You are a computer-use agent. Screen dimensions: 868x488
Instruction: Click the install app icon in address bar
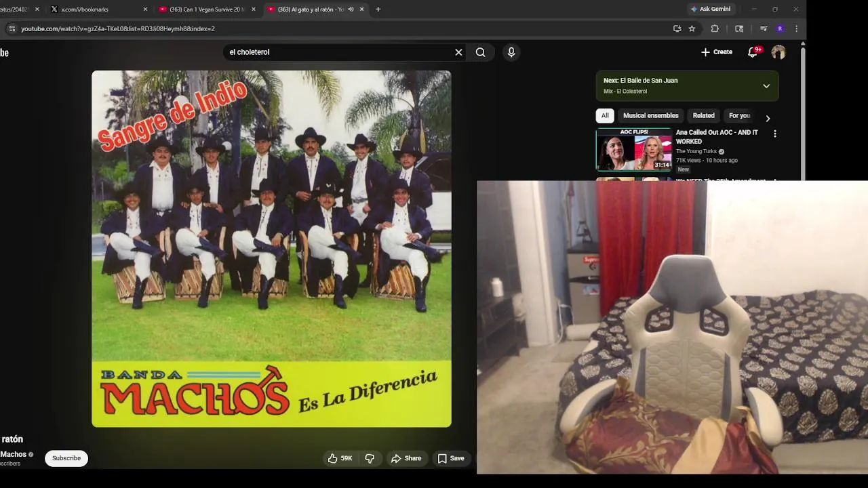coord(677,28)
